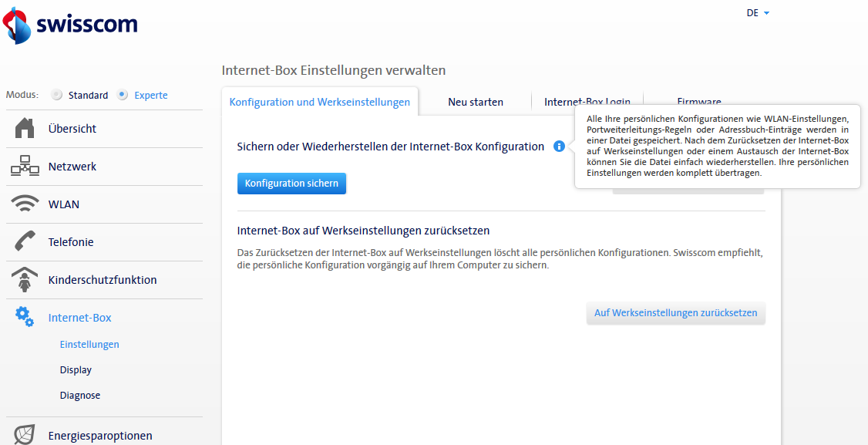This screenshot has height=445, width=868.
Task: Click Auf Werkseinstellungen zurücksetzen button
Action: coord(675,313)
